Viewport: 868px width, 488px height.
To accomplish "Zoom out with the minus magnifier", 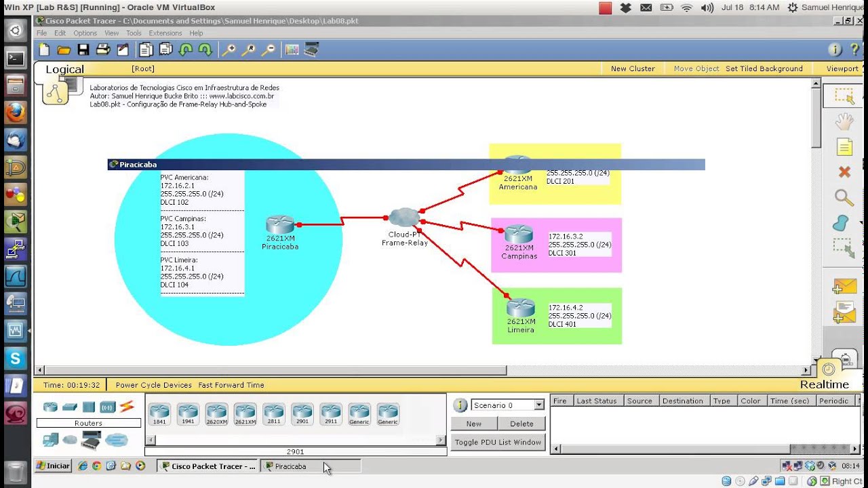I will [x=269, y=49].
